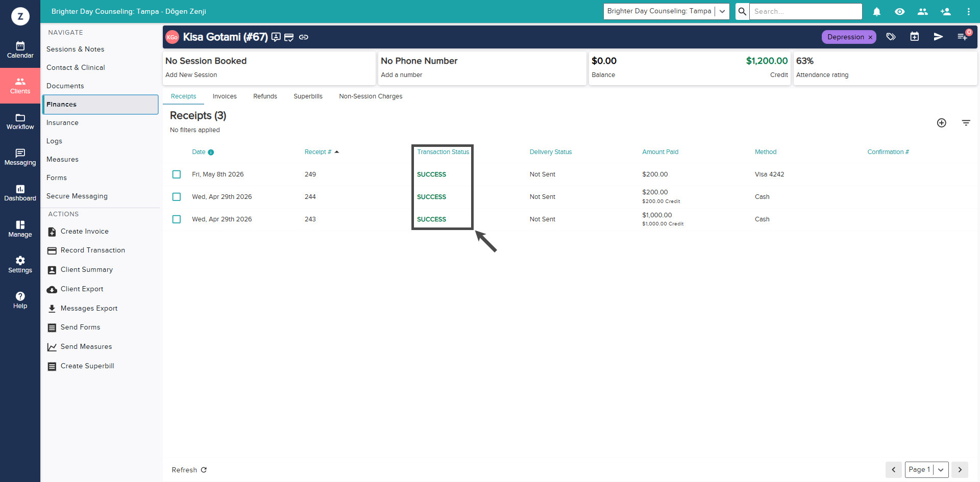The width and height of the screenshot is (980, 482).
Task: Click Messages Export action
Action: pos(82,309)
